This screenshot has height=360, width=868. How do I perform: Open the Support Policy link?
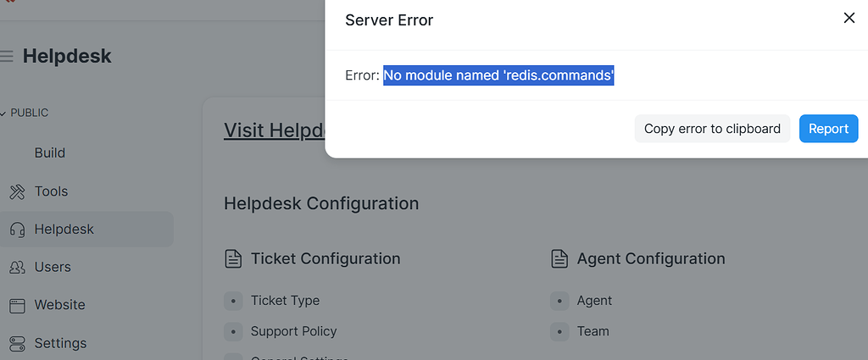coord(294,331)
